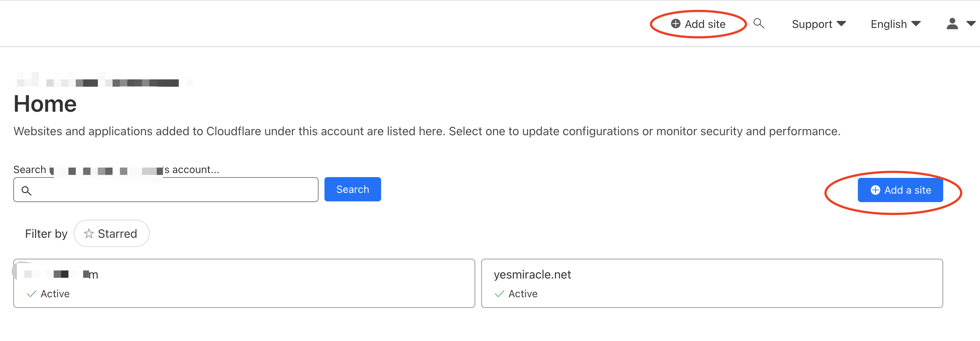Click the plus icon in Add a site button
The height and width of the screenshot is (341, 980).
tap(875, 190)
